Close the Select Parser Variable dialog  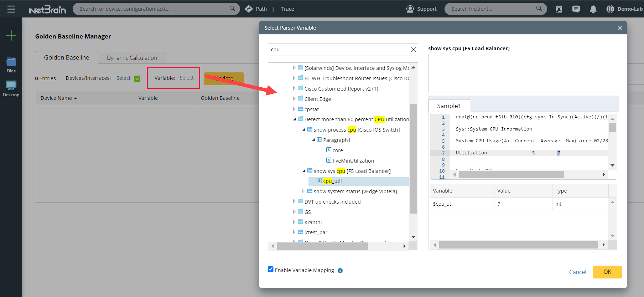(620, 28)
